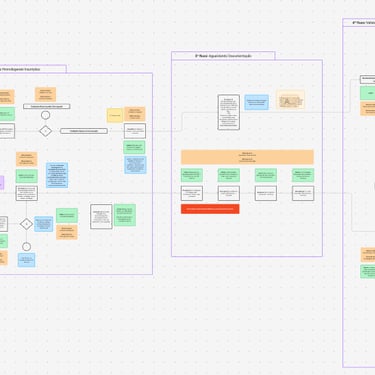The image size is (375, 375).
Task: Select the Aguardando Documentação section title
Action: (223, 56)
